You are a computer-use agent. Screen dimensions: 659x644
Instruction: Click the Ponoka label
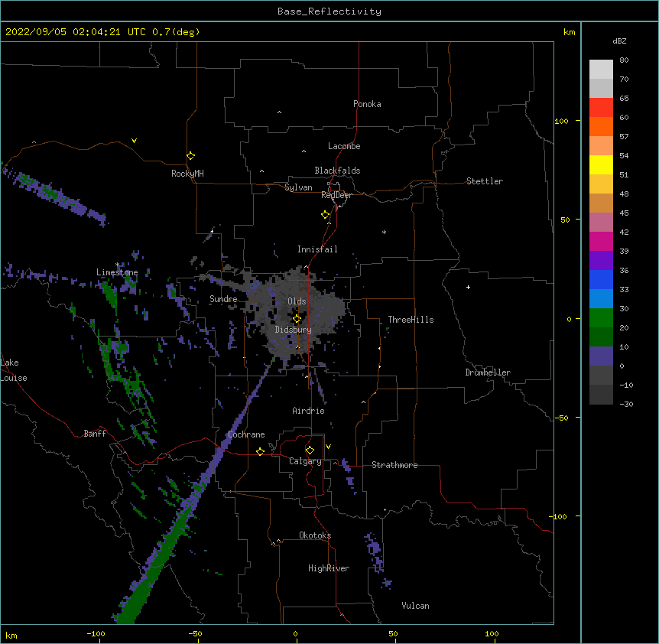pos(367,104)
